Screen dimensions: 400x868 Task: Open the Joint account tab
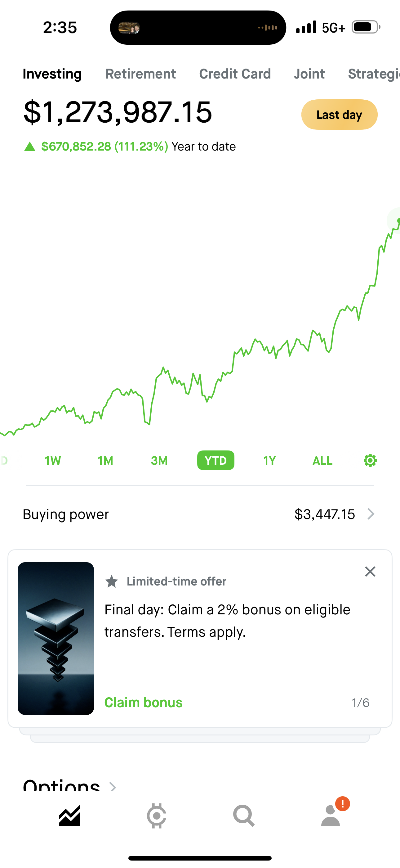click(309, 74)
